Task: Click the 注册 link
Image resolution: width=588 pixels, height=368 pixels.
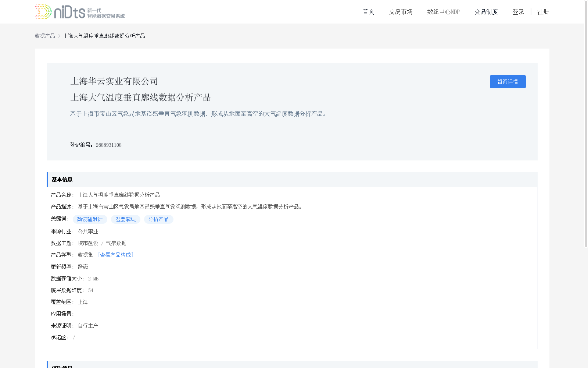Action: pos(543,12)
